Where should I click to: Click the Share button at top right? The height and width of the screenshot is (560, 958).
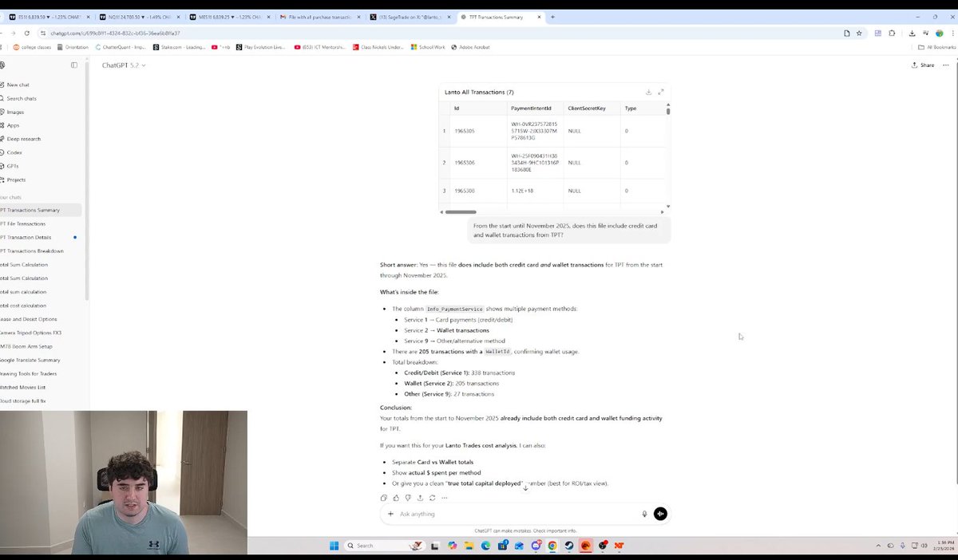tap(923, 65)
